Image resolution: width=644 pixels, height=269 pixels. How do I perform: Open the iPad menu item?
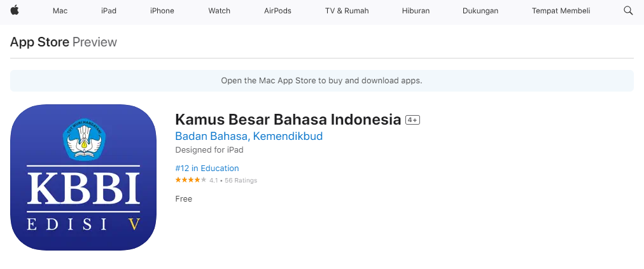109,11
